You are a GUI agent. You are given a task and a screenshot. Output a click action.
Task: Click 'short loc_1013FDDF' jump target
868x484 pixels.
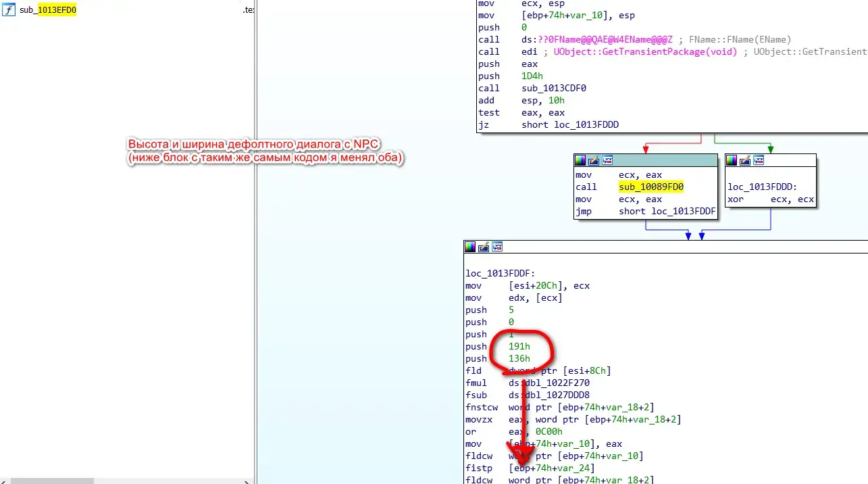(x=667, y=212)
